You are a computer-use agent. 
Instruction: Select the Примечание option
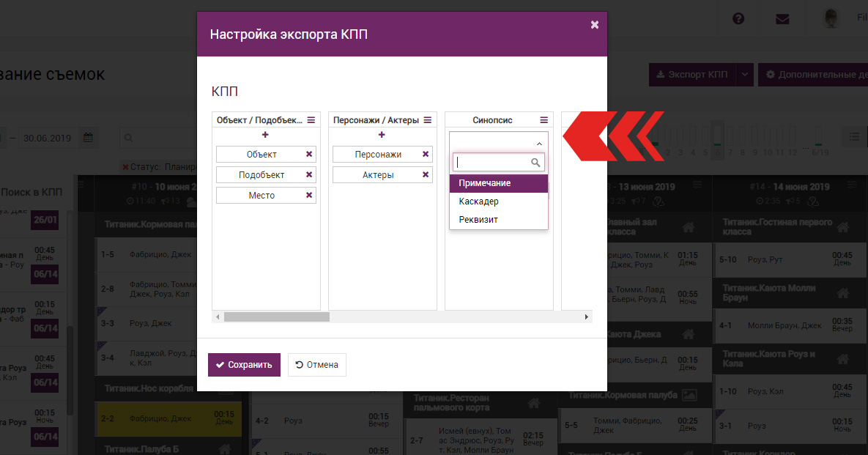coord(499,183)
